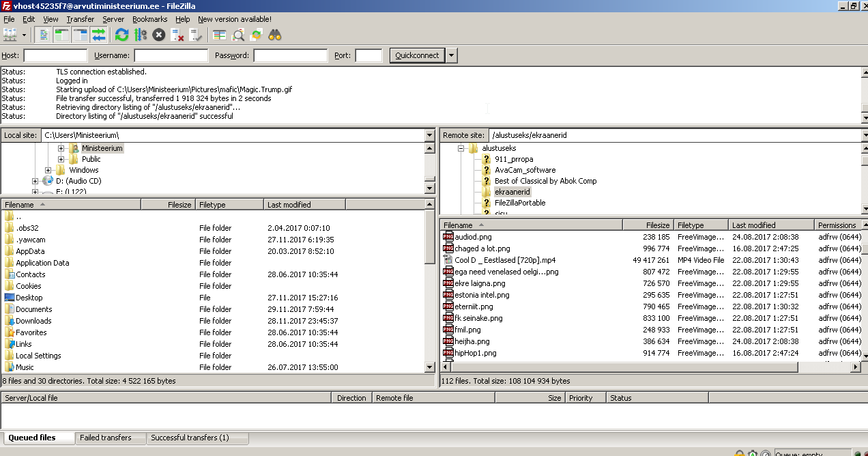Switch to the Failed transfers tab

pos(106,438)
